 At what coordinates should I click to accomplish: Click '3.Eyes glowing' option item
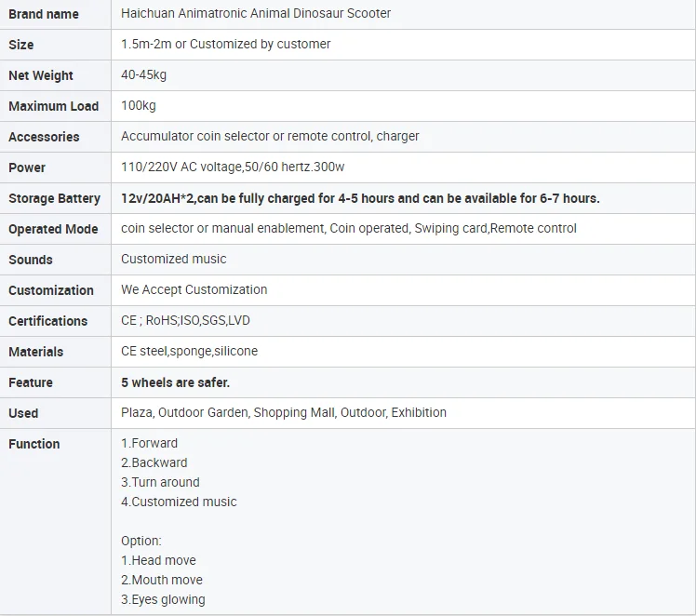point(163,599)
